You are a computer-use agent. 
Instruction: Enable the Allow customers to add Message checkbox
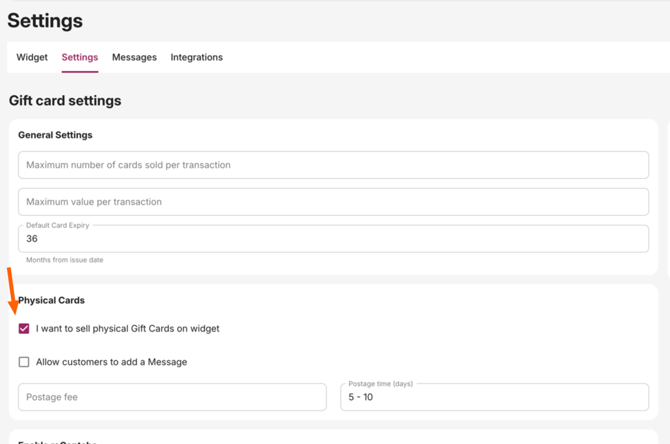(24, 362)
